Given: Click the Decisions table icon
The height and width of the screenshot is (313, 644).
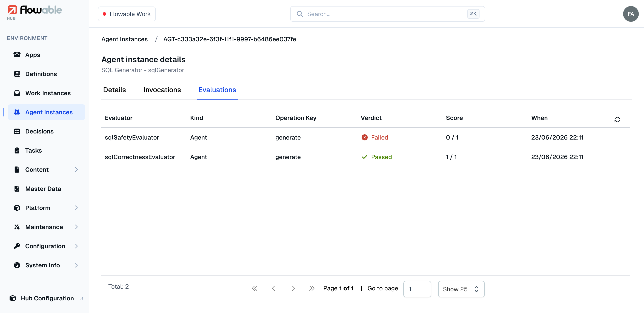Looking at the screenshot, I should 17,132.
